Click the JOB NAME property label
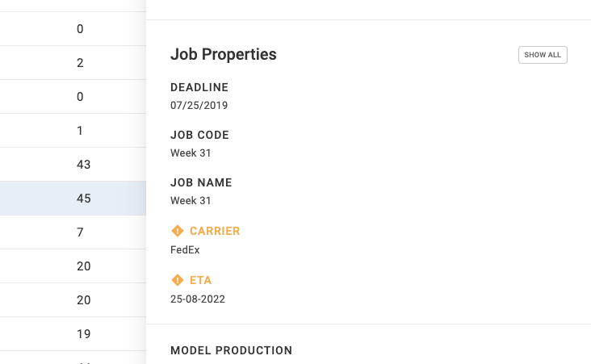This screenshot has height=364, width=591. point(201,182)
